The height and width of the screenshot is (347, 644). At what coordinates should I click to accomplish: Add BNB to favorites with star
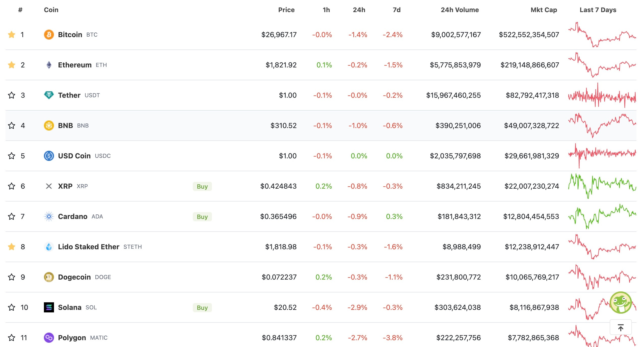[12, 126]
